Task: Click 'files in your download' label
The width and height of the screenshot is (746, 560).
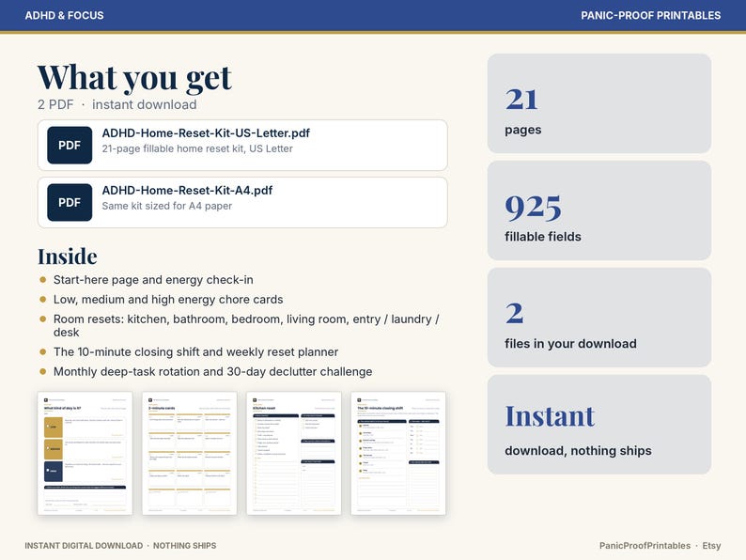Action: coord(570,344)
